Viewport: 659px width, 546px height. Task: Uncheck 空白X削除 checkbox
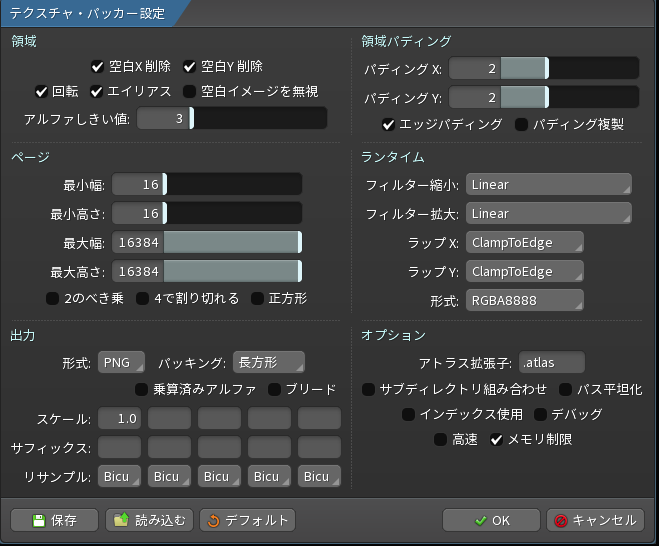(x=98, y=66)
